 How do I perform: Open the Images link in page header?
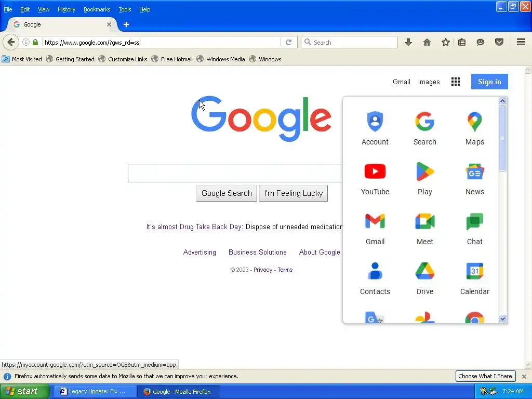click(429, 82)
